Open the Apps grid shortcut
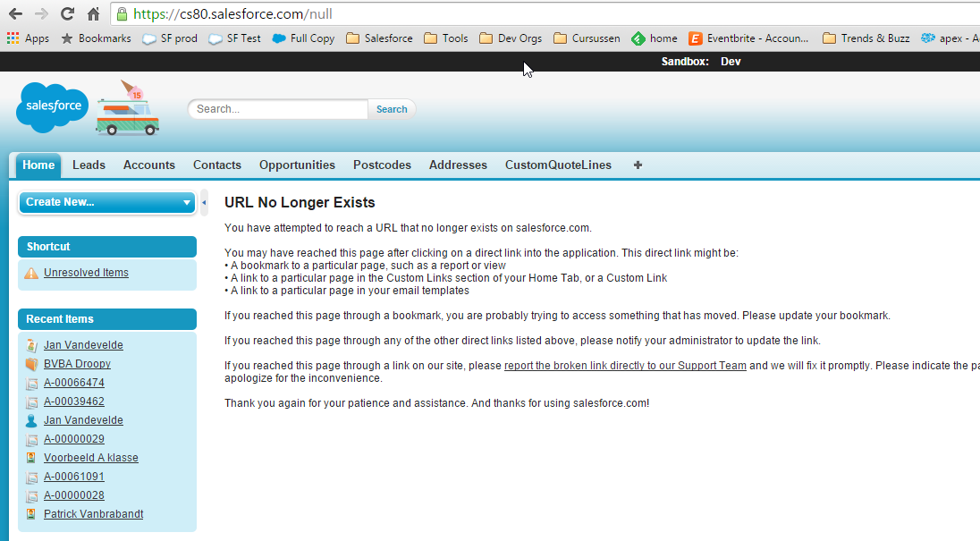980x541 pixels. (28, 38)
